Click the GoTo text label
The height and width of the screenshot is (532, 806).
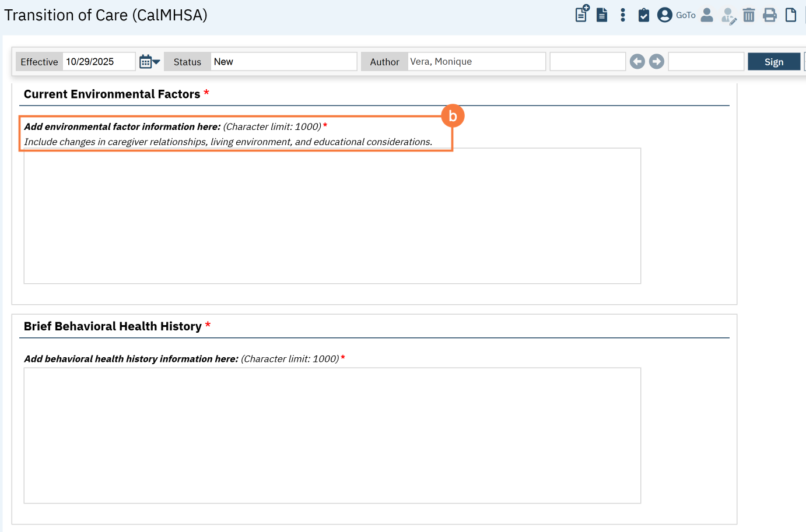[686, 15]
